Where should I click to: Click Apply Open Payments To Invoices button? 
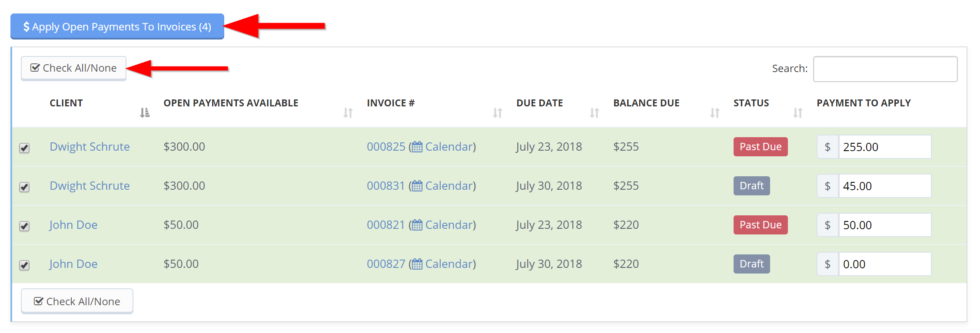click(117, 26)
